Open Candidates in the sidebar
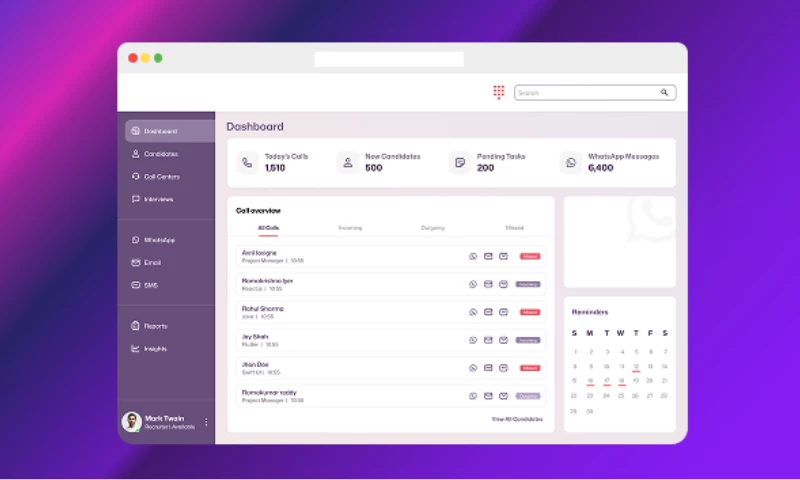The width and height of the screenshot is (800, 480). click(x=160, y=154)
